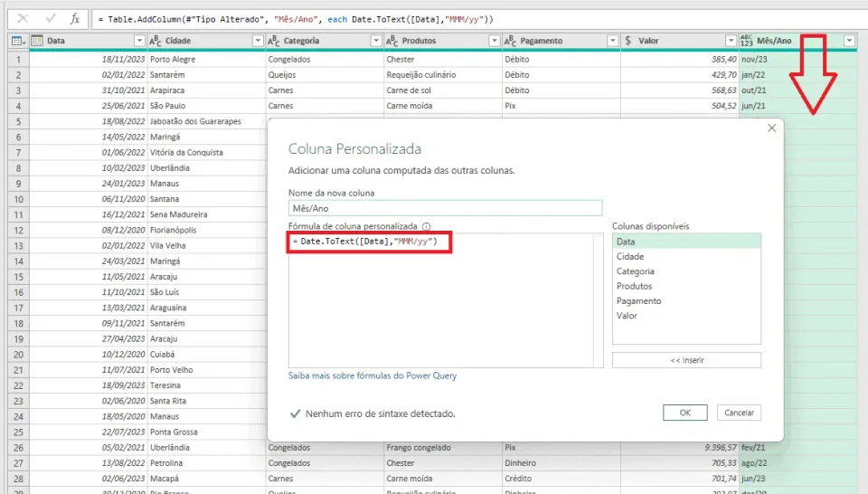Click Crédito payment cell in row 28
This screenshot has height=494, width=868.
561,479
